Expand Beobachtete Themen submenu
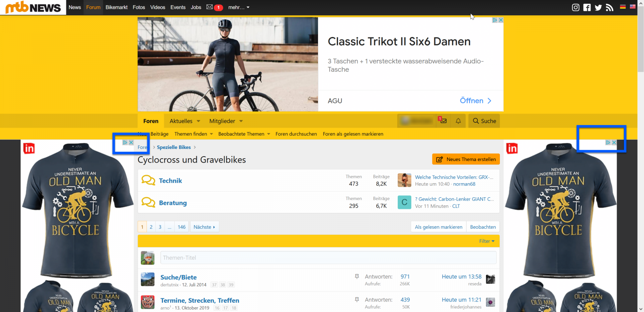This screenshot has height=312, width=644. (x=268, y=134)
